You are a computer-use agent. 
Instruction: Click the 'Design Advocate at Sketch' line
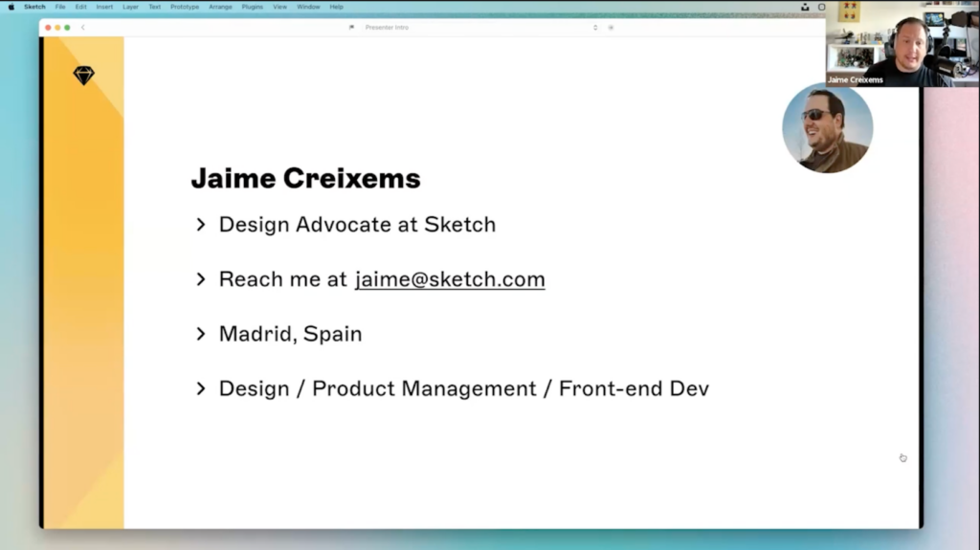pos(357,225)
